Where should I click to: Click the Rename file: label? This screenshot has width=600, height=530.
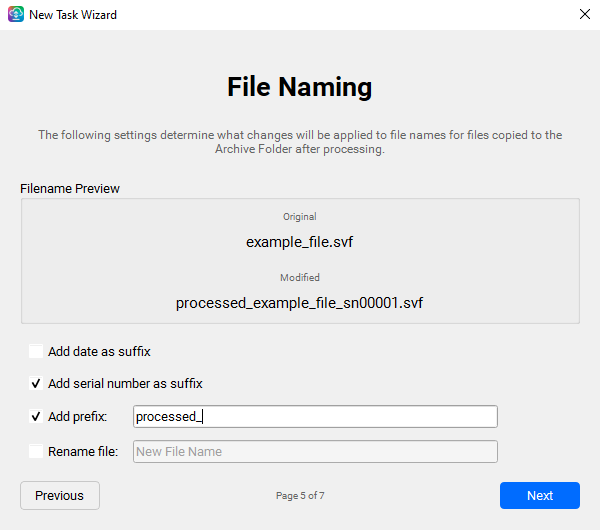tap(83, 452)
